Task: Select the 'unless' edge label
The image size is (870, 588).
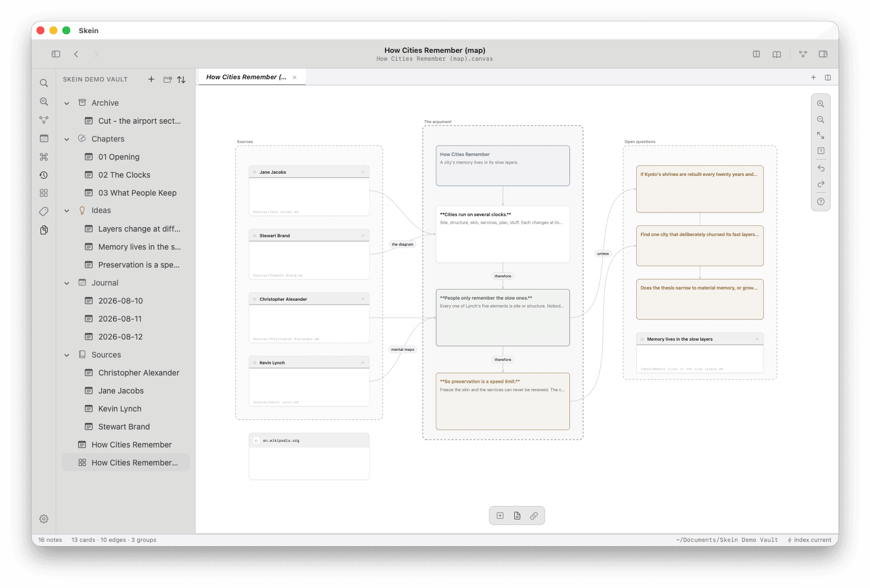Action: point(603,254)
